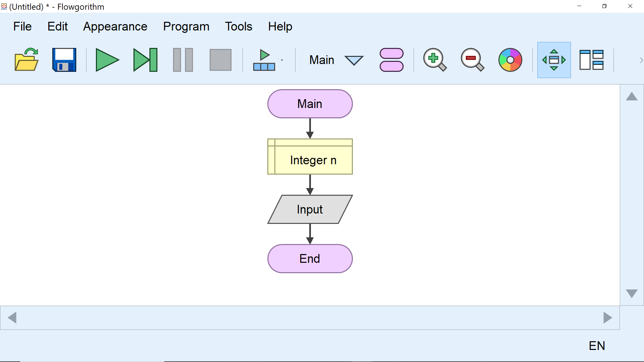Click the Zoom Out magnifier icon
This screenshot has width=644, height=362.
tap(472, 60)
